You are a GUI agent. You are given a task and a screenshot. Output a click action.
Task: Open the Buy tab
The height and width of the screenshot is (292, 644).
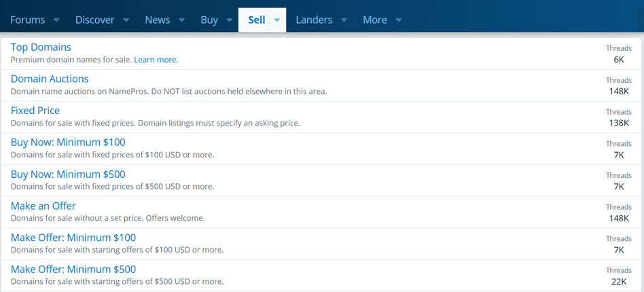coord(209,20)
